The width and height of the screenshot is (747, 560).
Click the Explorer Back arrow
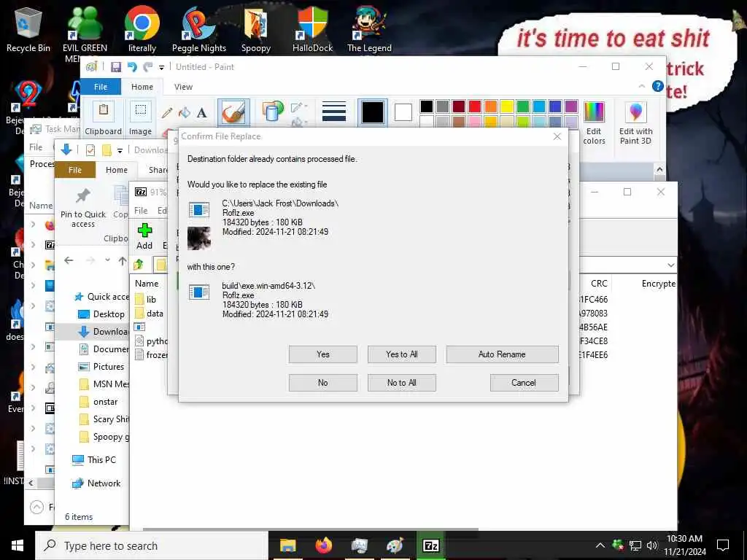tap(69, 260)
